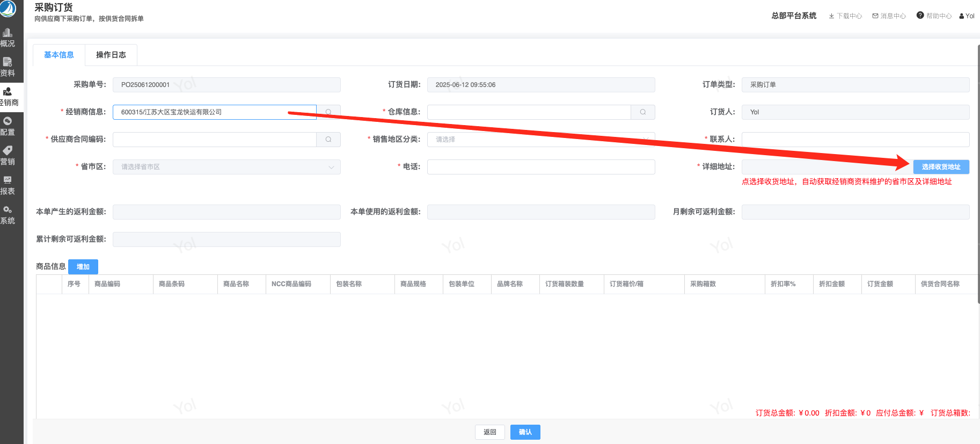Viewport: 980px width, 444px height.
Task: Expand the 省市区 dropdown
Action: 226,167
